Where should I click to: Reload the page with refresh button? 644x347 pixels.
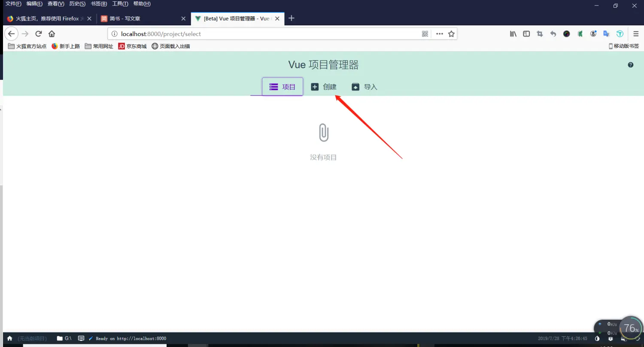(x=39, y=34)
